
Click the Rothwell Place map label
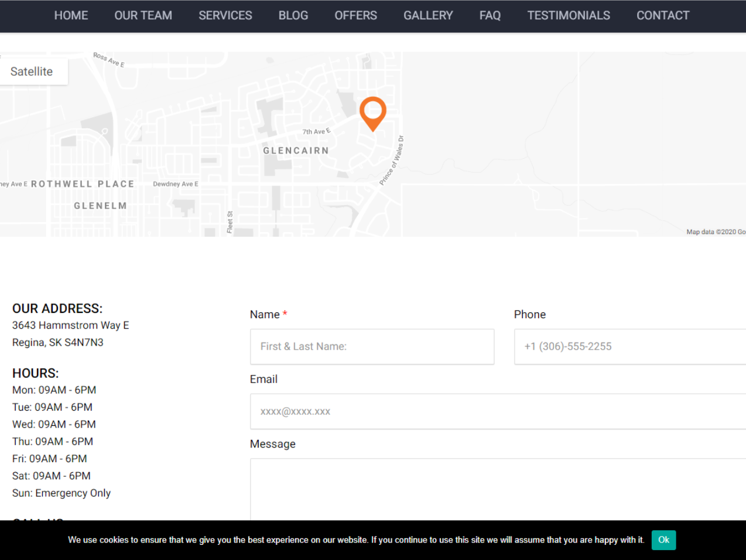click(83, 184)
